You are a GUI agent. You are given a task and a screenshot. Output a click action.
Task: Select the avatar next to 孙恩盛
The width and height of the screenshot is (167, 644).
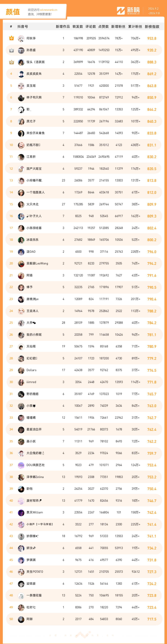(21, 50)
